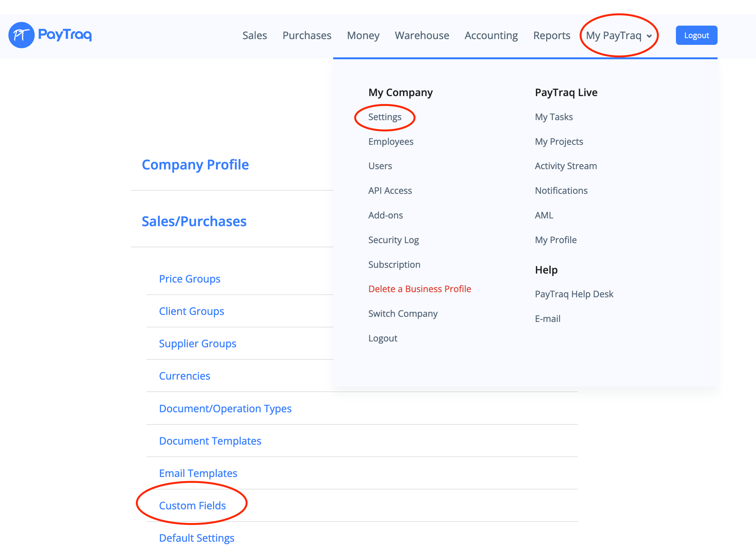The image size is (756, 558).
Task: Open Supplier Groups settings
Action: 198,343
